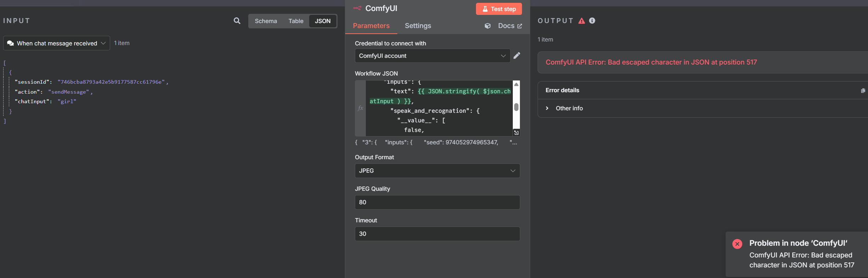Click the Error details header
Image resolution: width=868 pixels, height=278 pixels.
(562, 90)
